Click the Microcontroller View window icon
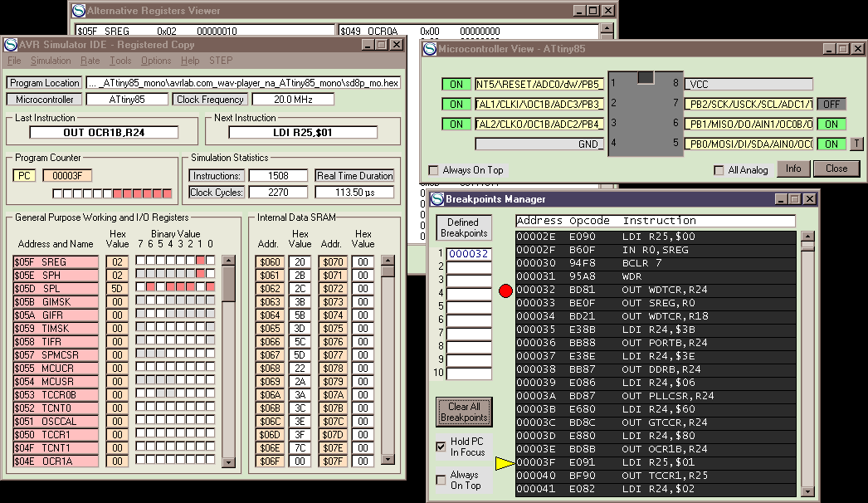This screenshot has width=868, height=503. [x=430, y=49]
